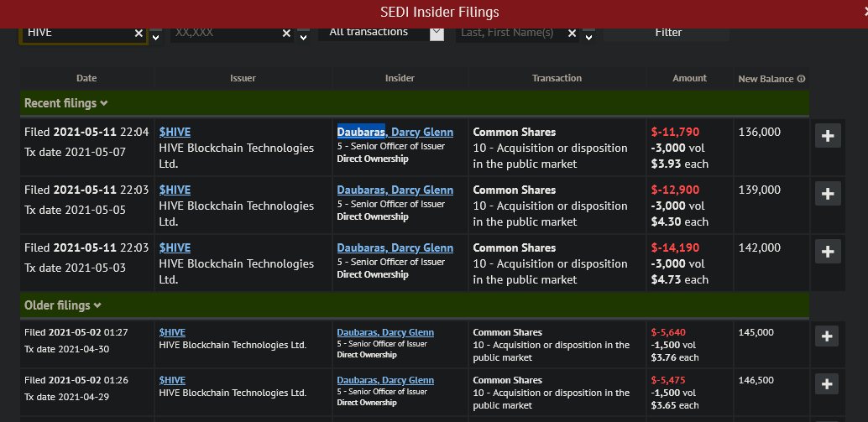Click the Amount column header
The width and height of the screenshot is (868, 422).
689,78
